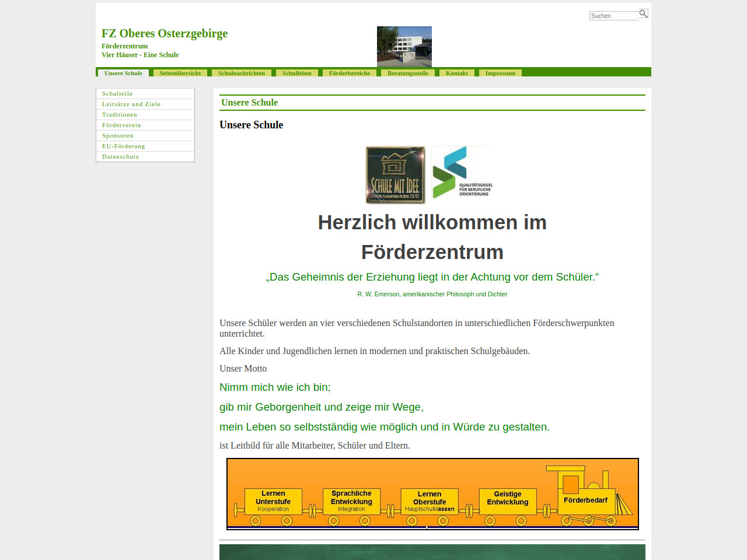This screenshot has height=560, width=747.
Task: Navigate to the Kontakt tab
Action: (456, 73)
